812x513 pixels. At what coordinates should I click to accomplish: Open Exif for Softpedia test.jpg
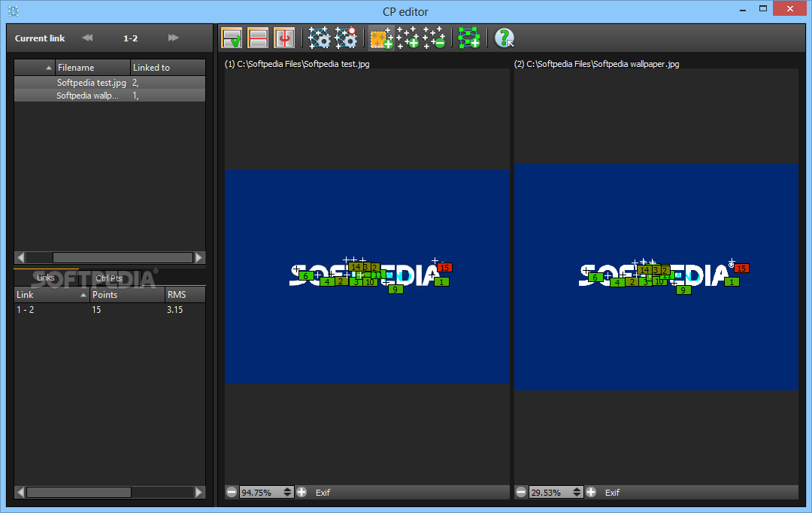(x=323, y=492)
